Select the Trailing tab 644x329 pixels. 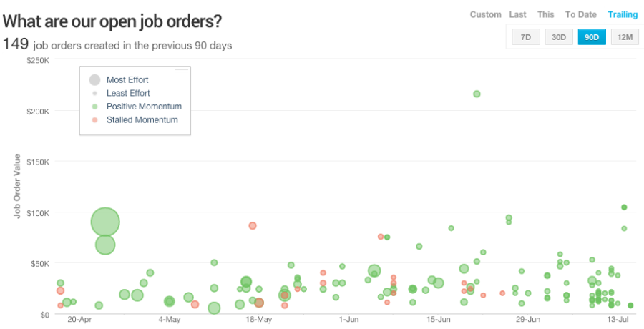tap(623, 14)
